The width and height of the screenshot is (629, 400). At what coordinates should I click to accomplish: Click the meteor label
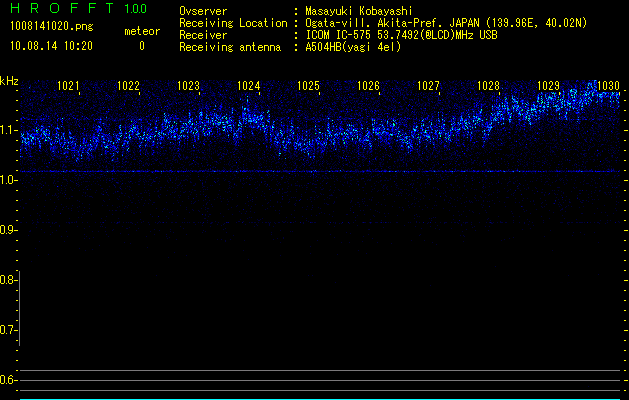point(141,32)
